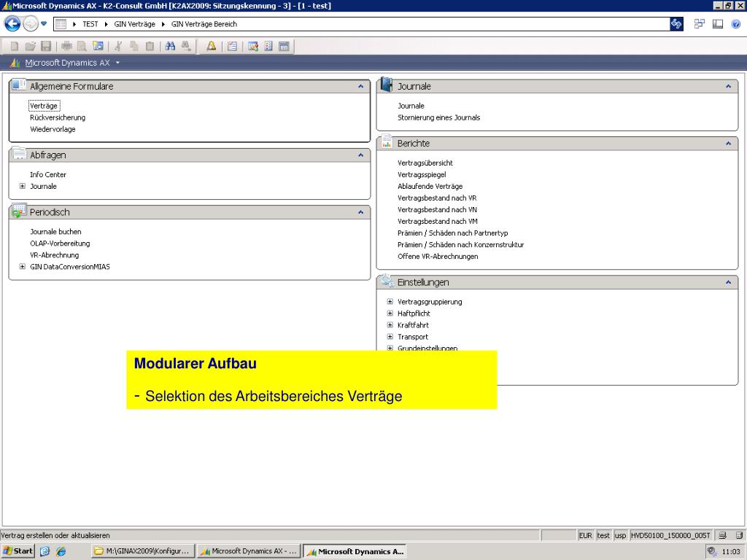Open the blue Help icon
The image size is (747, 560).
pos(736,24)
